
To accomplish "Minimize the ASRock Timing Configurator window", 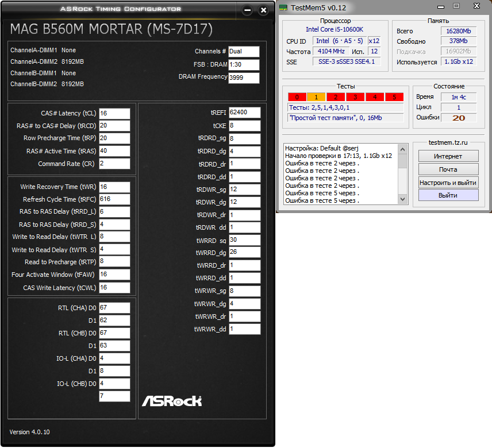I will pyautogui.click(x=248, y=10).
